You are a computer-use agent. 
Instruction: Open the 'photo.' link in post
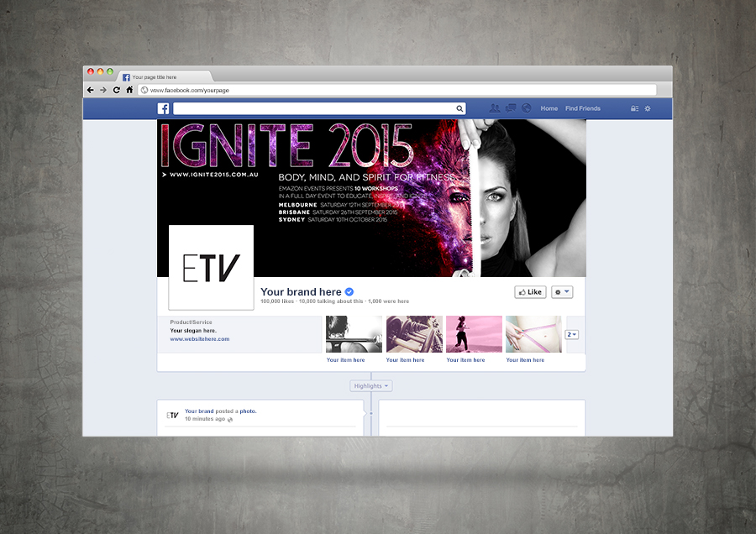coord(249,411)
